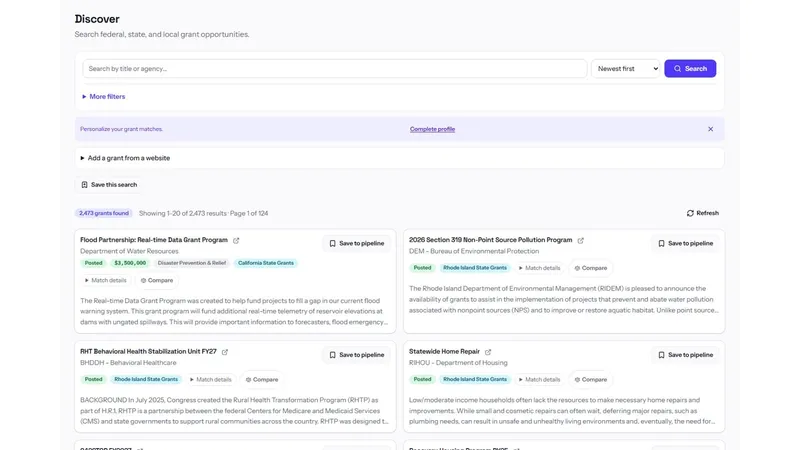Image resolution: width=800 pixels, height=450 pixels.
Task: Click RIHOU - Department of Housing agency text
Action: pyautogui.click(x=458, y=363)
